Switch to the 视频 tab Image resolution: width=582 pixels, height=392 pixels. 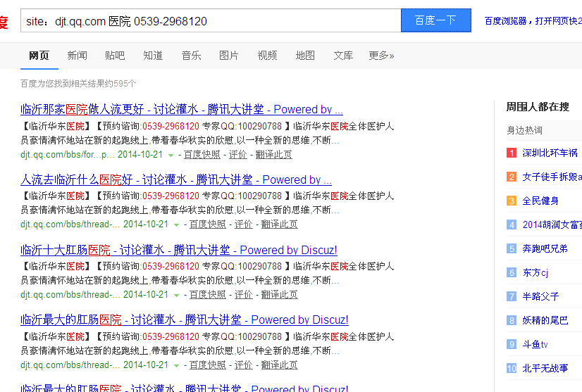[x=267, y=56]
